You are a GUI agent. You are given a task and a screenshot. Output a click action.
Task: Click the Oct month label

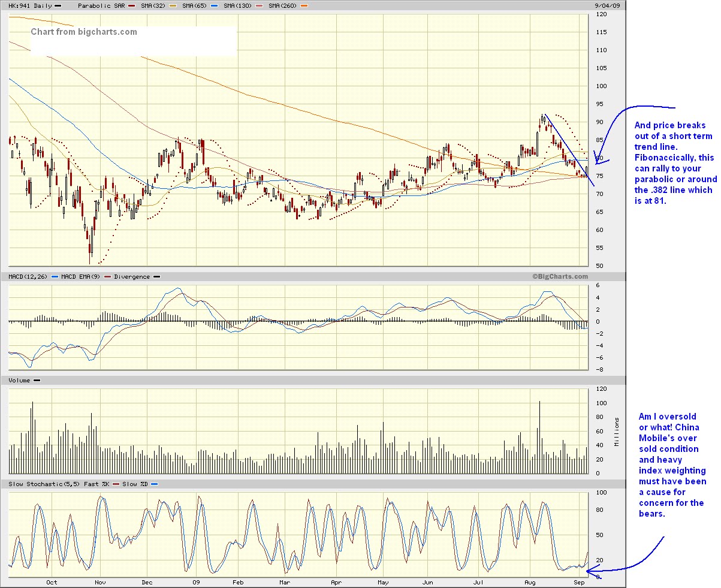click(x=52, y=582)
